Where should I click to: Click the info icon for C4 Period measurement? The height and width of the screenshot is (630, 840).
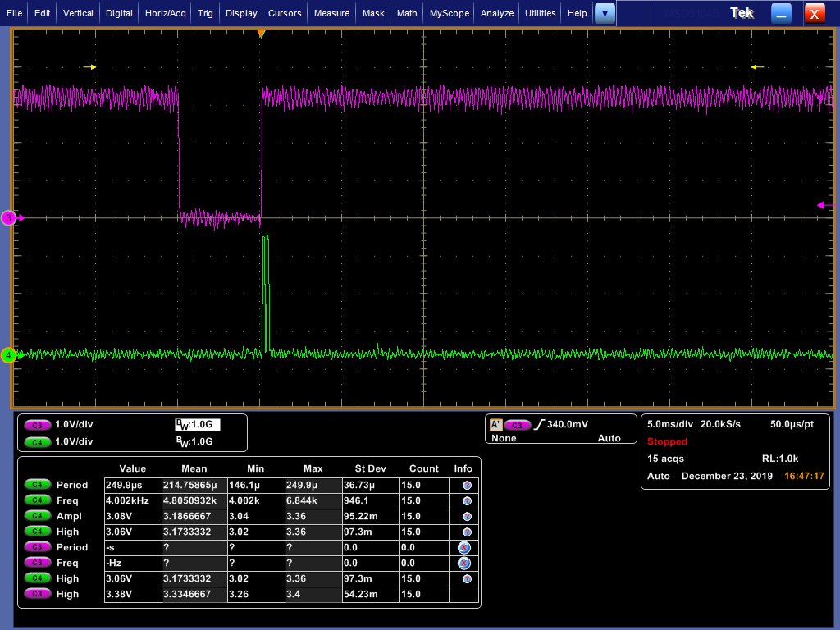[467, 486]
